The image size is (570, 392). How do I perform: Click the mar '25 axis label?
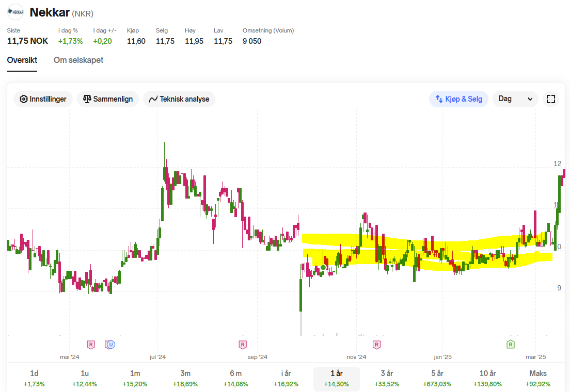pyautogui.click(x=536, y=357)
